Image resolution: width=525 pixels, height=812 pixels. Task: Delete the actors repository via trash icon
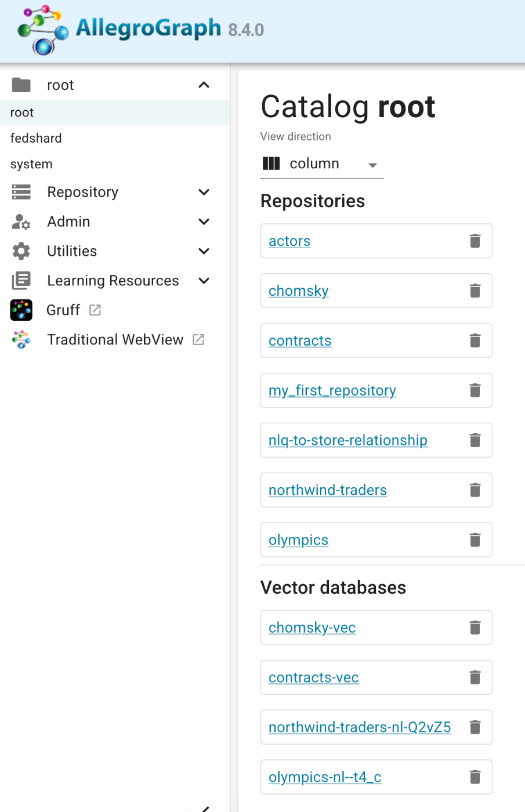coord(475,241)
